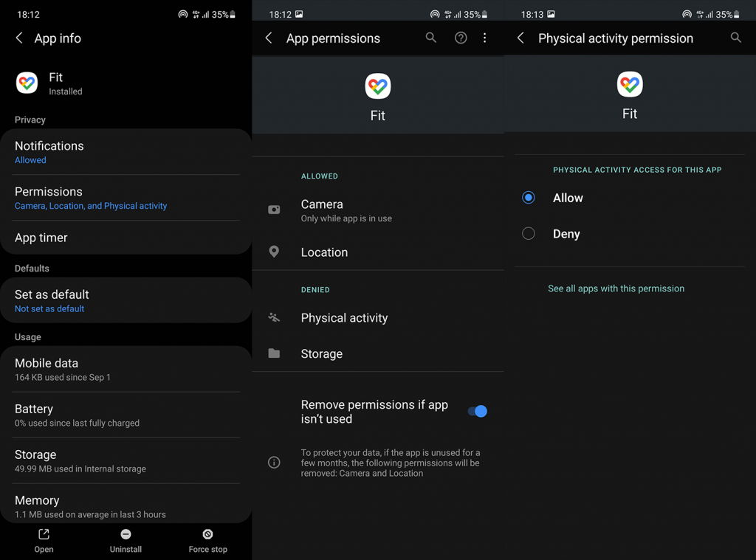Open search on the App permissions screen

click(x=430, y=38)
